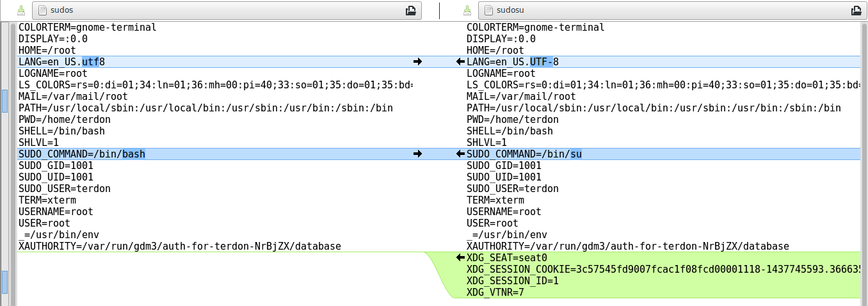Click LOGNAME=root line in right pane
The height and width of the screenshot is (306, 868).
[x=501, y=74]
